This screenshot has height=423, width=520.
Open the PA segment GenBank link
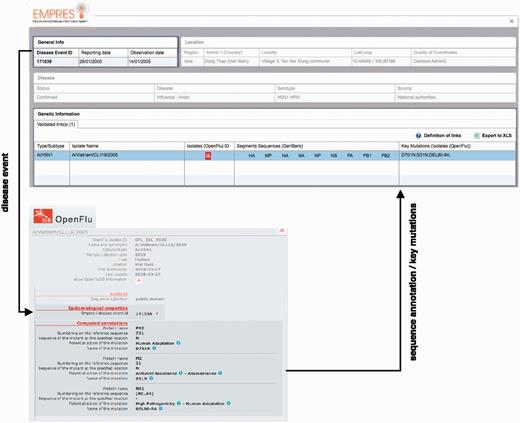350,156
